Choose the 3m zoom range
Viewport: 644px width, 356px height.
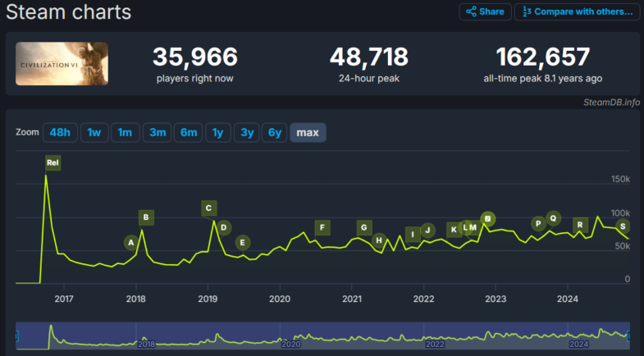click(156, 133)
